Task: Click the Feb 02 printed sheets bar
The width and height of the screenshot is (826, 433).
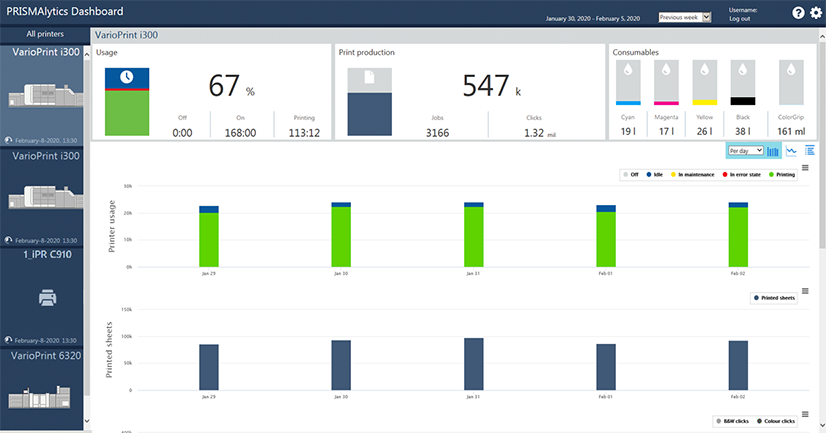Action: (738, 366)
